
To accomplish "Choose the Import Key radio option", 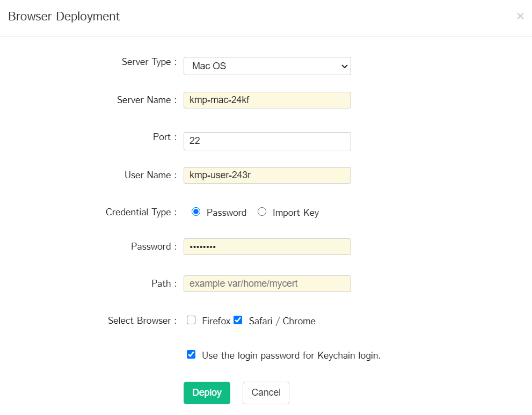I will click(262, 212).
